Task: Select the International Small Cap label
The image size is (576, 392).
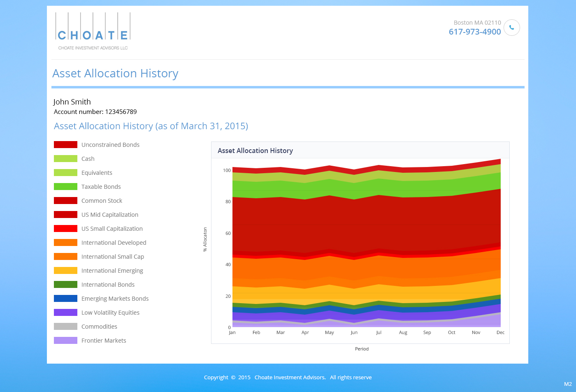Action: tap(113, 257)
